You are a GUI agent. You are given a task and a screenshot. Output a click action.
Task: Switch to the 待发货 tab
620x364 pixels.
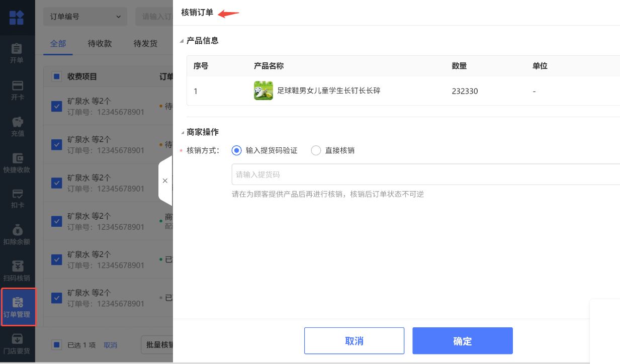[x=145, y=44]
